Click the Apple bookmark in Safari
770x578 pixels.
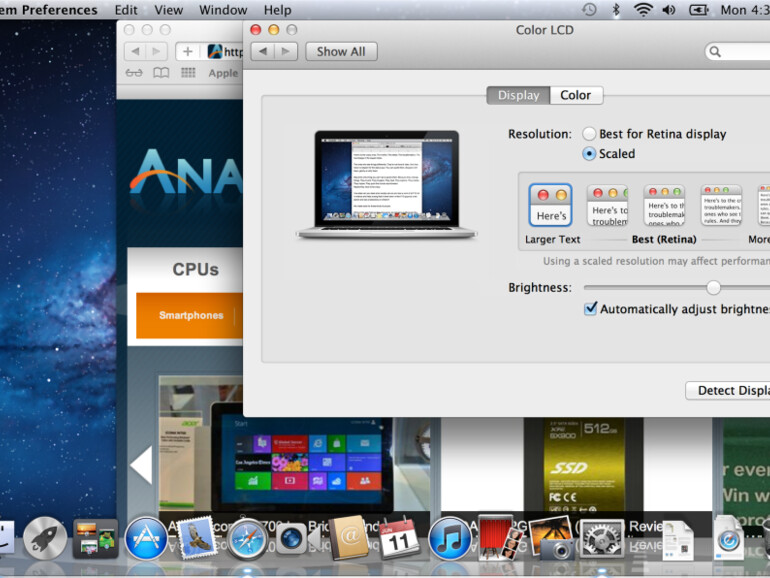(223, 73)
